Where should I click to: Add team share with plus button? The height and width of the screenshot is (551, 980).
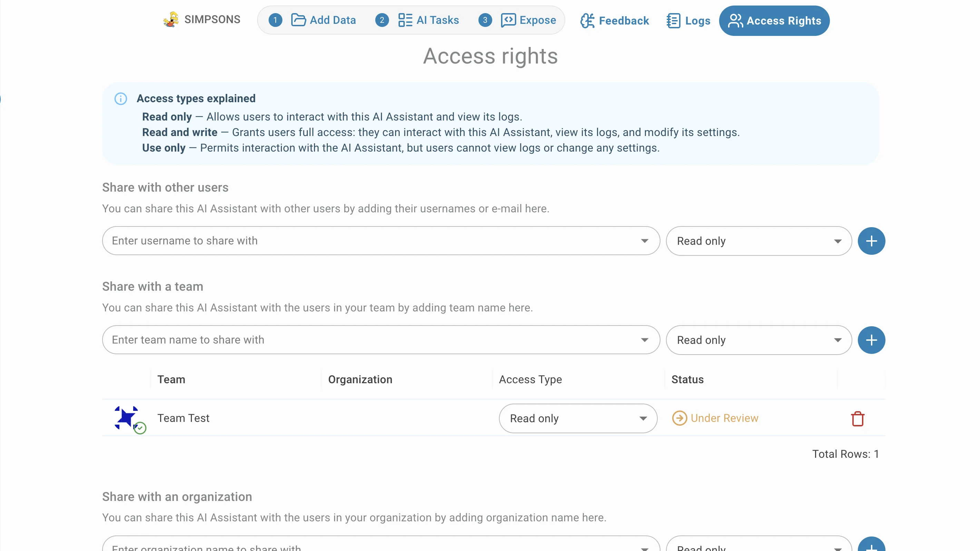tap(872, 340)
